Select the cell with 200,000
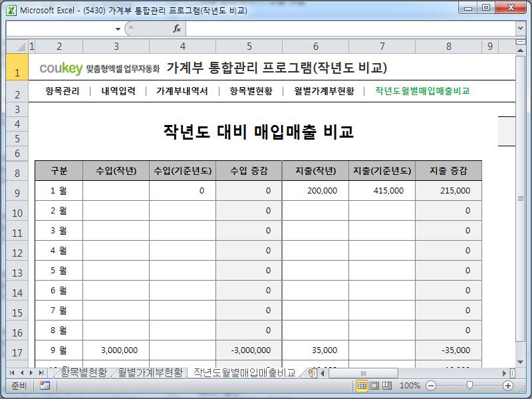The image size is (532, 399). pyautogui.click(x=315, y=191)
